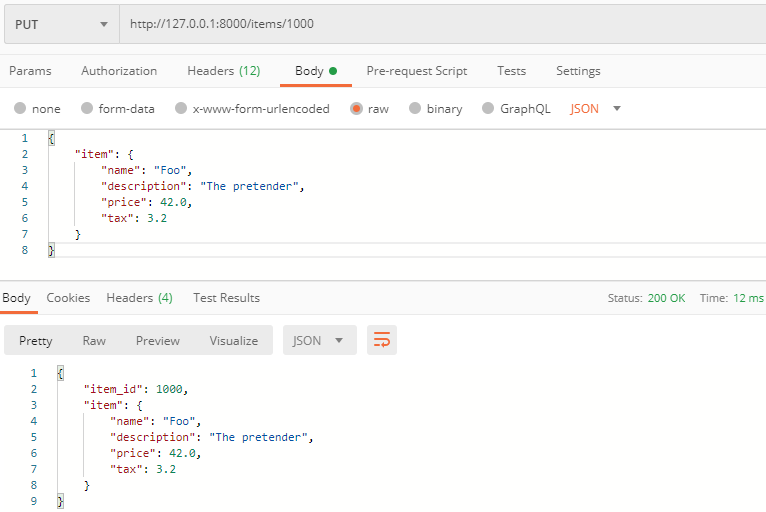Screen dimensions: 766x512
Task: Click the wrap lines icon in response toolbar
Action: click(x=381, y=341)
